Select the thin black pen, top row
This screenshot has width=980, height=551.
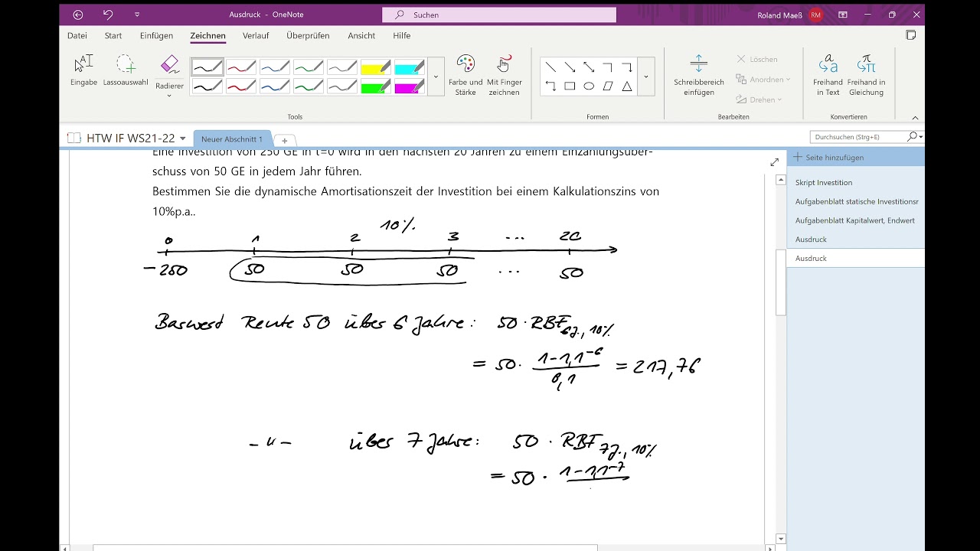click(x=207, y=67)
